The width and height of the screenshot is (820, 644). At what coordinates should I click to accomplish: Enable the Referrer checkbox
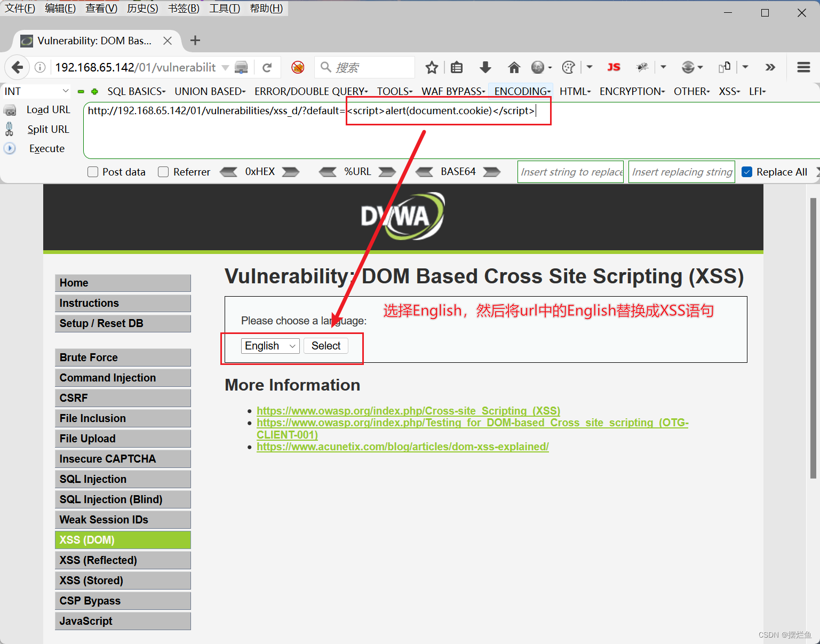pyautogui.click(x=163, y=172)
